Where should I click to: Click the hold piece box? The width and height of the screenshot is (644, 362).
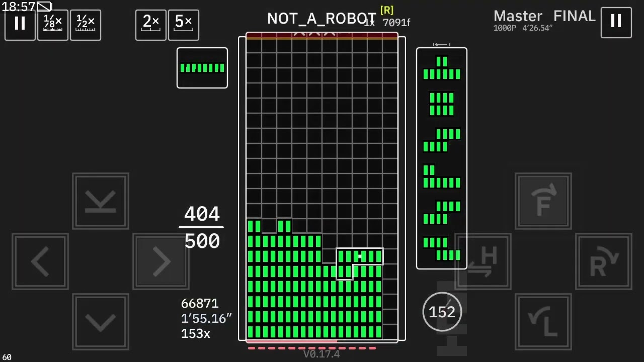[x=202, y=68]
